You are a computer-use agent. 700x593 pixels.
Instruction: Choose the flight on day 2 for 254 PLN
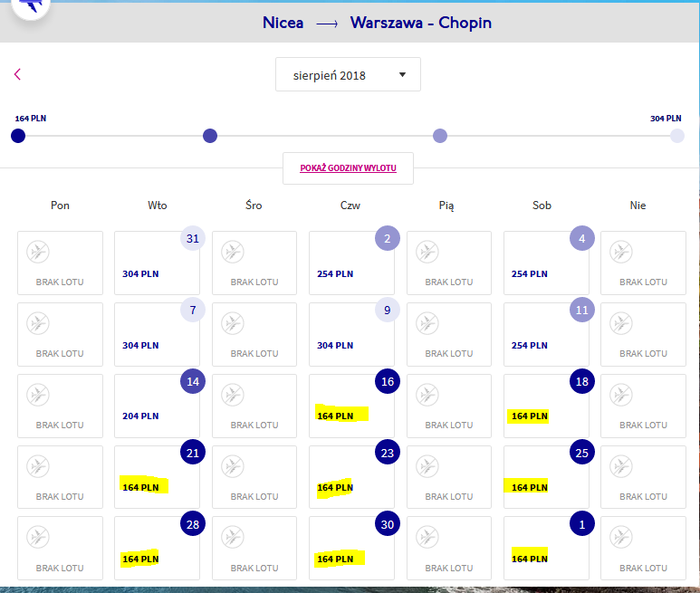click(351, 263)
